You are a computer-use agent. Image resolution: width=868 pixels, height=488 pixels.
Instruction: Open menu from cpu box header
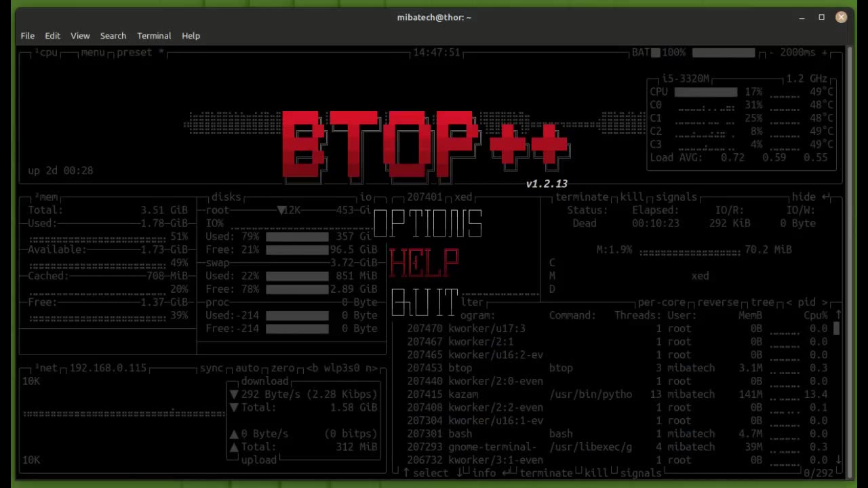click(93, 53)
